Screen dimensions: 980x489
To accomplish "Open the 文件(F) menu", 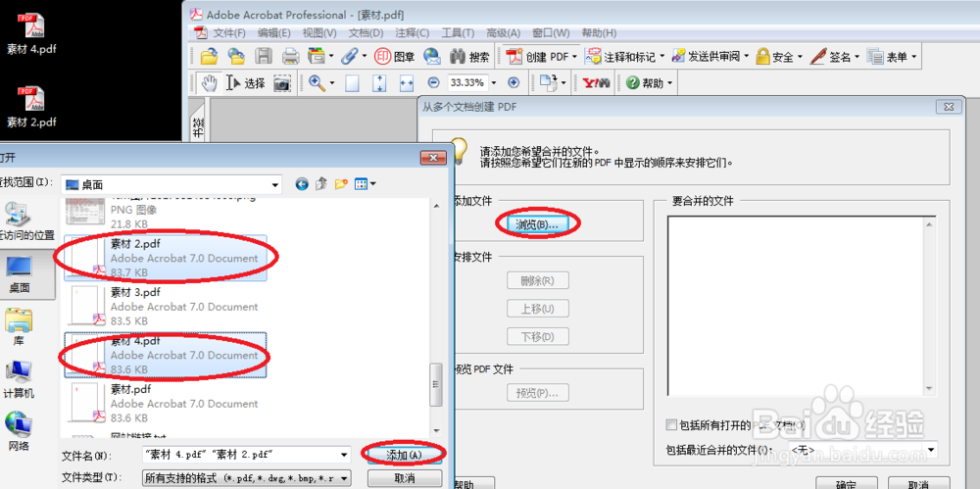I will 229,33.
